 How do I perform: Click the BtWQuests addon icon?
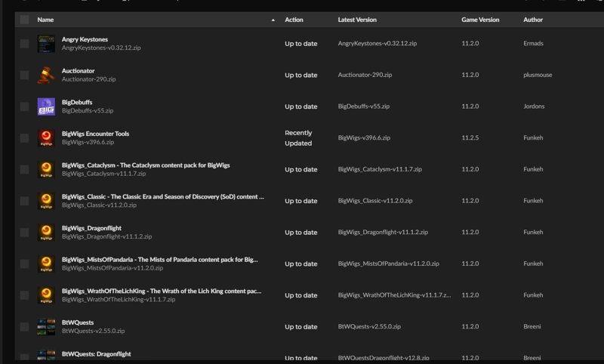(x=46, y=327)
